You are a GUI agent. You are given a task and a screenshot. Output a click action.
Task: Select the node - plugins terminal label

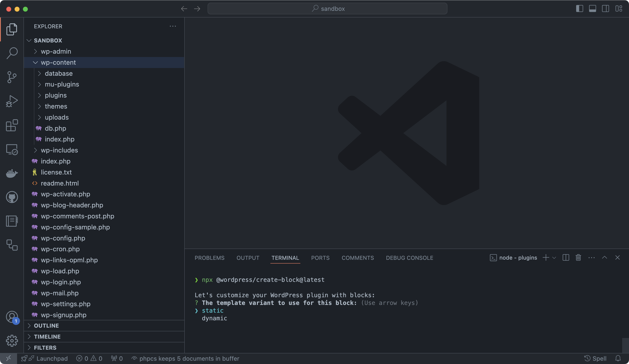[x=513, y=258]
